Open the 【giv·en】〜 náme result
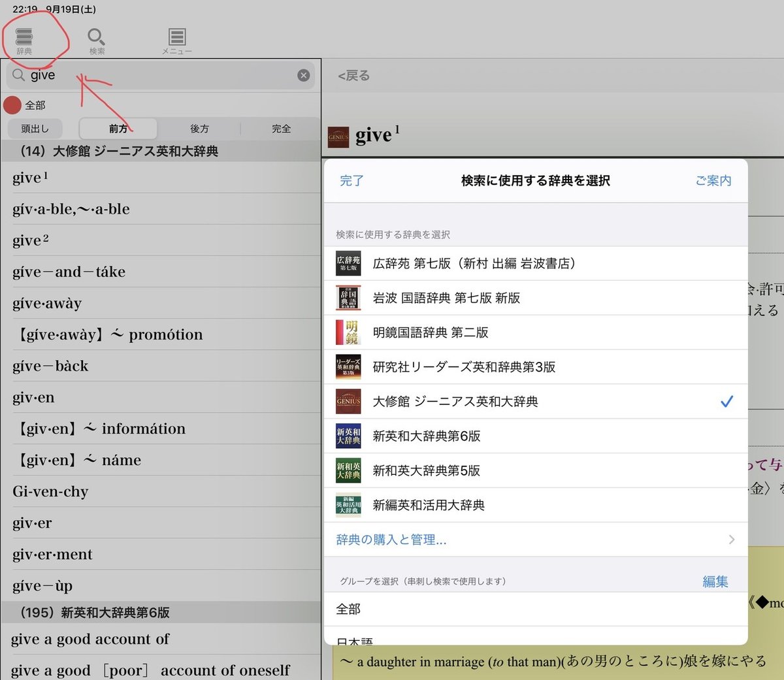The image size is (784, 680). pos(161,460)
